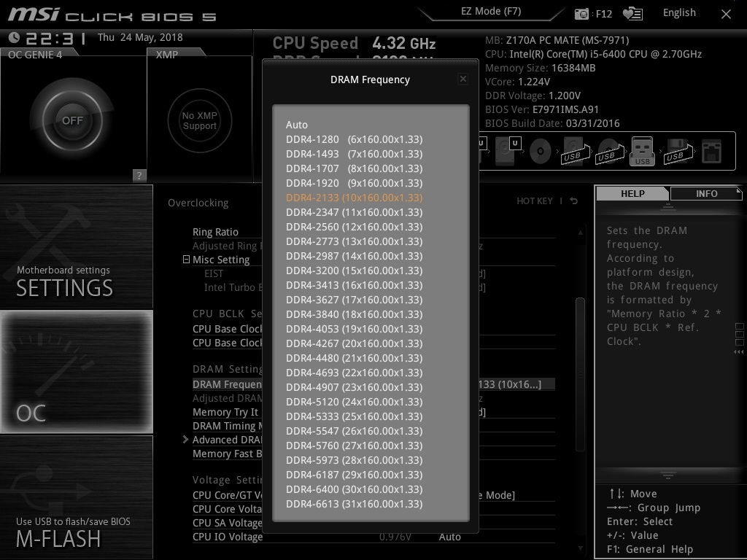Choose DDR4-3627 (17x160.00x1.33)

tap(354, 300)
